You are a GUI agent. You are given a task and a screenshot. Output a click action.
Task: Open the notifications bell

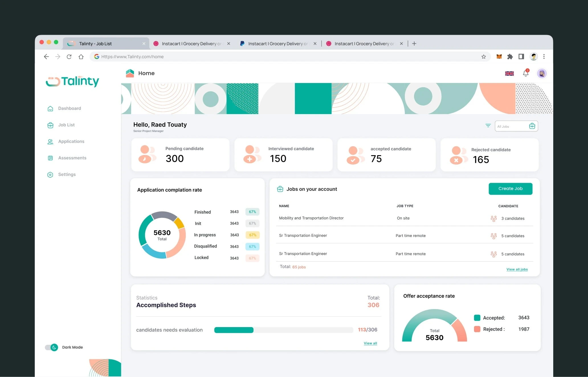coord(526,73)
